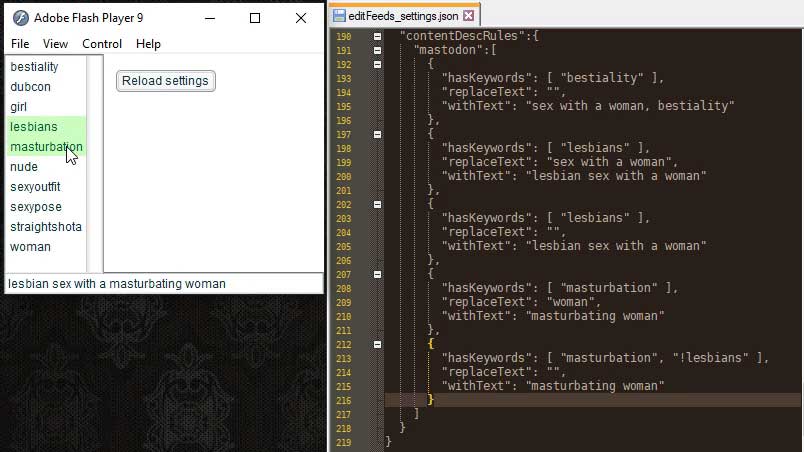The image size is (804, 452).
Task: Select the sexyoutfit list item
Action: pyautogui.click(x=35, y=187)
